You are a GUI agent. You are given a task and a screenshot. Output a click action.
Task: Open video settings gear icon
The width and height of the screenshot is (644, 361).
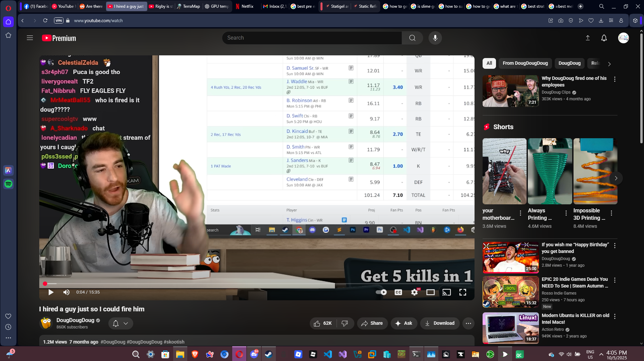click(414, 292)
